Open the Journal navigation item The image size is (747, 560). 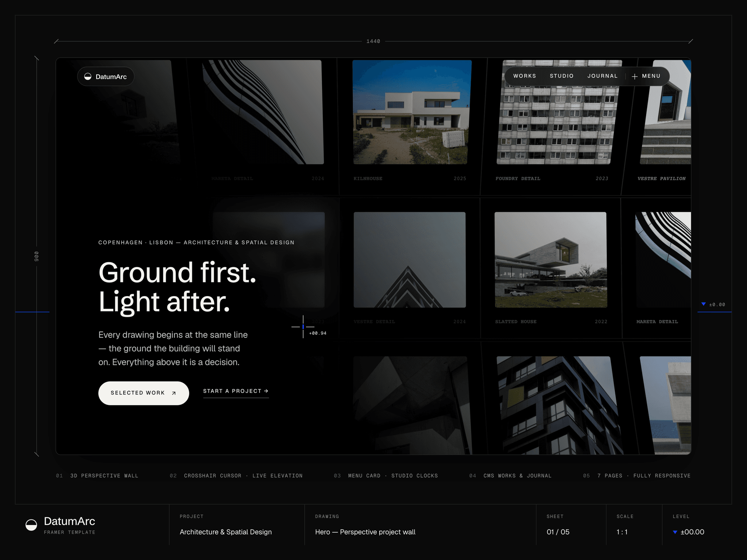point(603,76)
